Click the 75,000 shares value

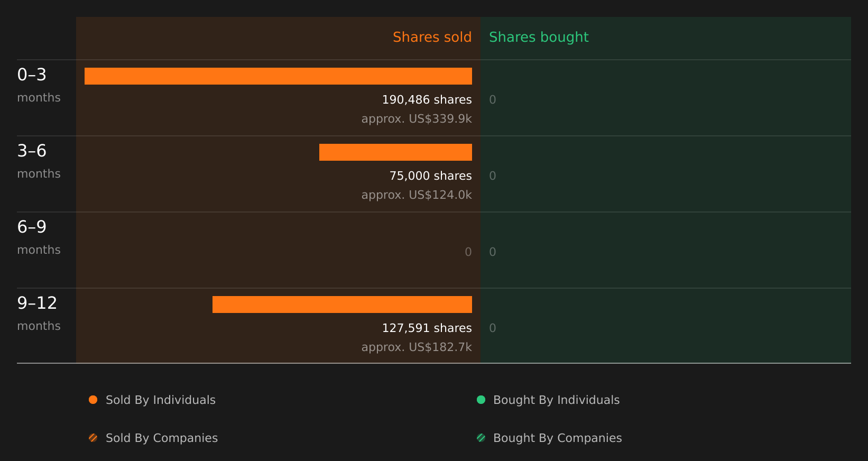(x=430, y=176)
